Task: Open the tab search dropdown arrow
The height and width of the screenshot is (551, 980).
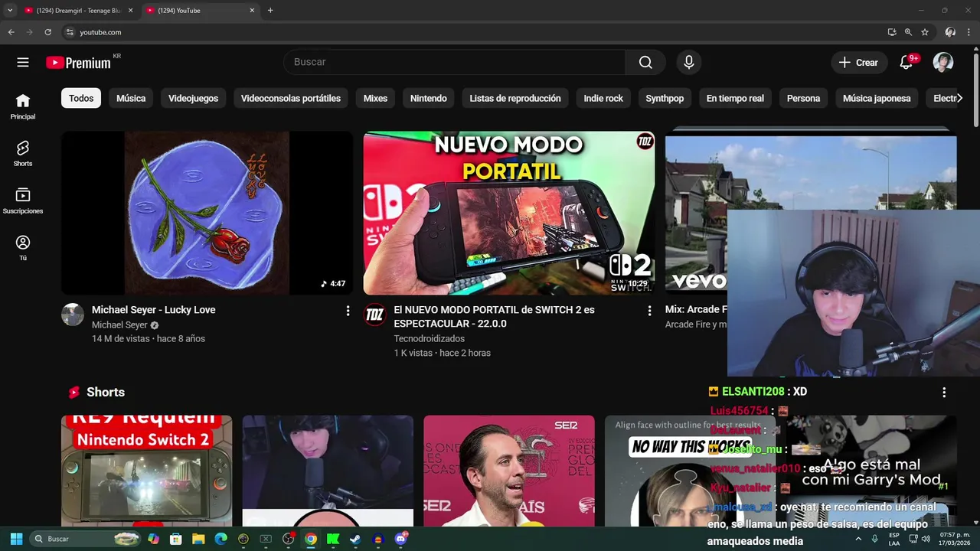Action: click(10, 11)
